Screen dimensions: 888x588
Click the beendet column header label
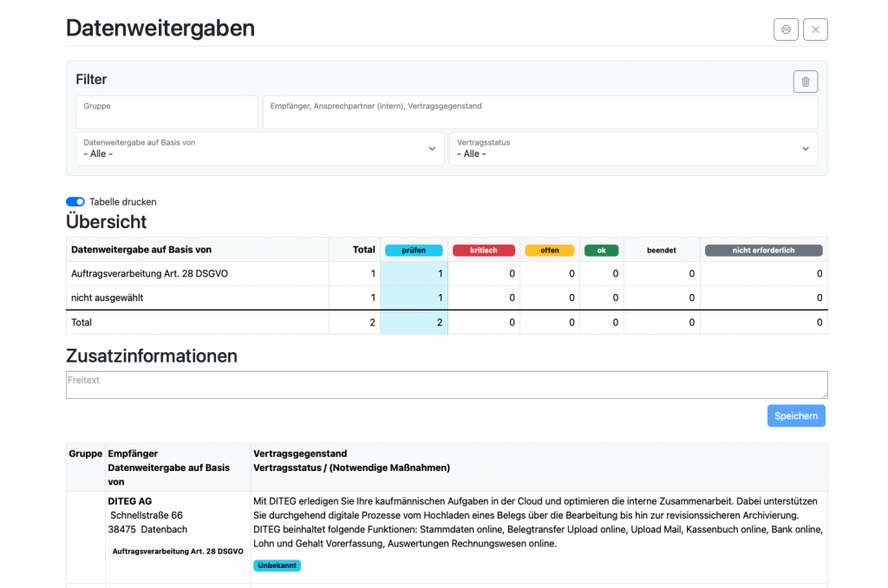[661, 251]
